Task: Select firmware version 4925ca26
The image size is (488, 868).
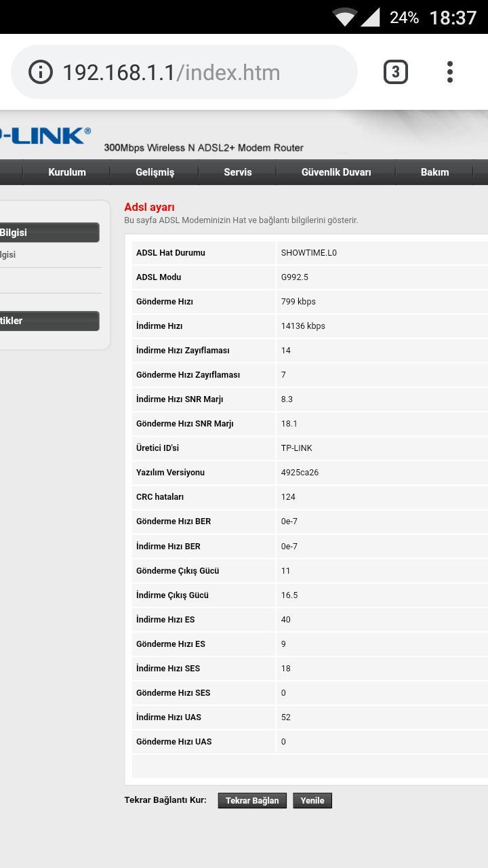Action: pos(300,473)
